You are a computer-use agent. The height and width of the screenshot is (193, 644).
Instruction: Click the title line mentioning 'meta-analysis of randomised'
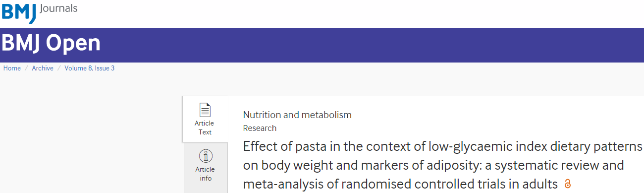click(x=400, y=184)
